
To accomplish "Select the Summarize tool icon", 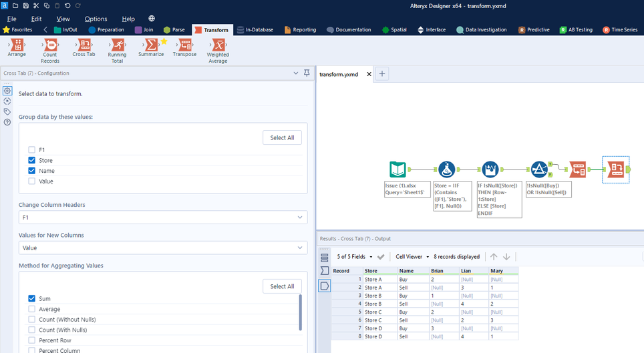I will (x=151, y=44).
